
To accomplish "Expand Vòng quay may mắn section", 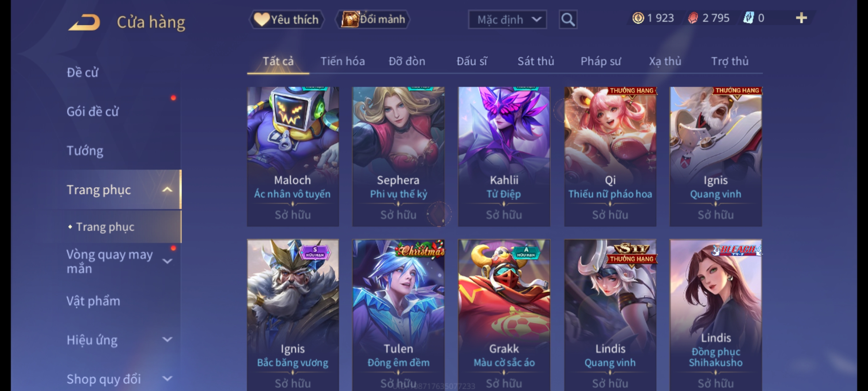I will click(167, 261).
